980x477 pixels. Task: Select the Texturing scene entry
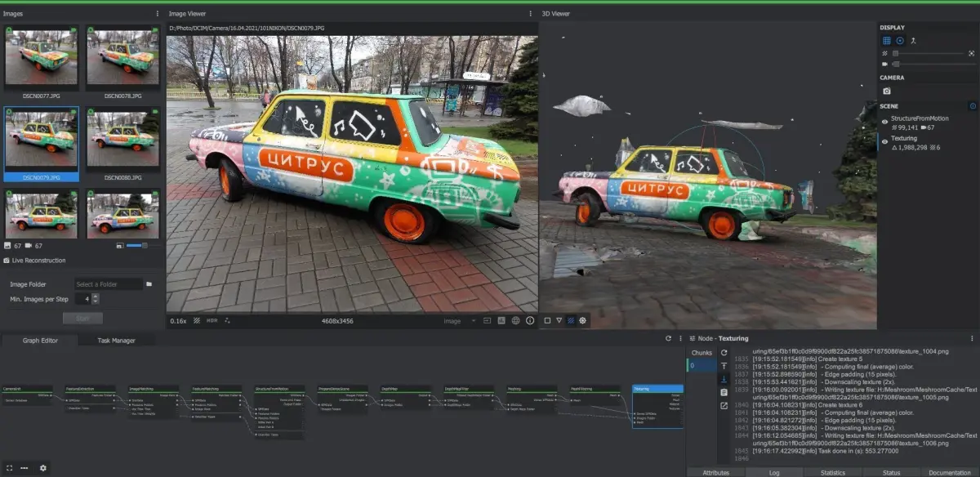click(904, 138)
